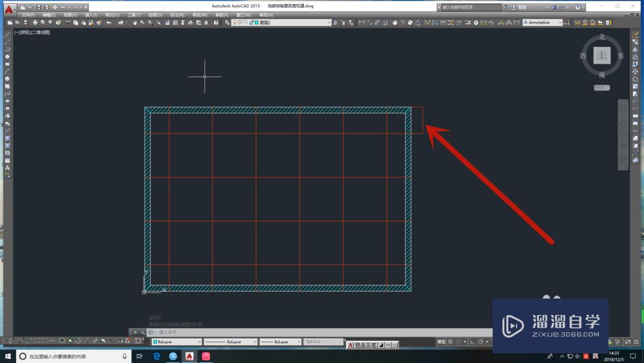Click the Help question mark toolbar icon
644x363 pixels.
pyautogui.click(x=216, y=23)
